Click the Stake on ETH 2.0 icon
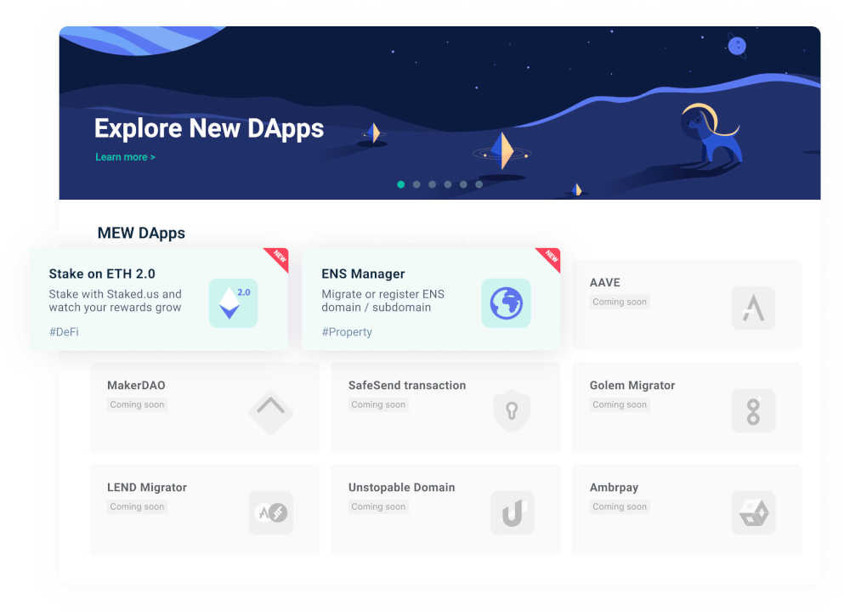This screenshot has width=850, height=616. coord(233,303)
